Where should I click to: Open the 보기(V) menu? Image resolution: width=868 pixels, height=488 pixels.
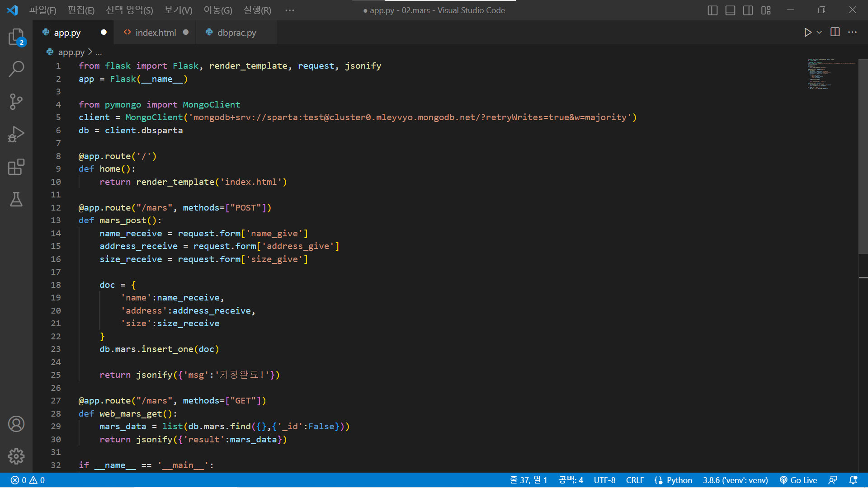(x=178, y=10)
